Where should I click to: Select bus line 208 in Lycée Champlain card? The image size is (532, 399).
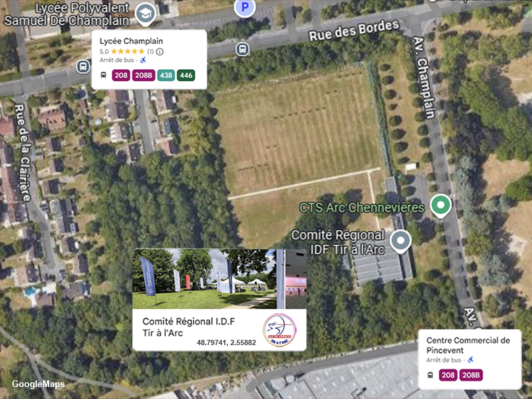click(121, 75)
